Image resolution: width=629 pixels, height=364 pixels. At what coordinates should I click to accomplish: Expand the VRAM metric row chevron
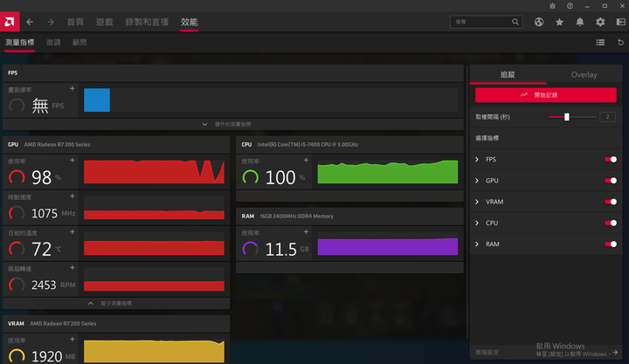[x=477, y=202]
